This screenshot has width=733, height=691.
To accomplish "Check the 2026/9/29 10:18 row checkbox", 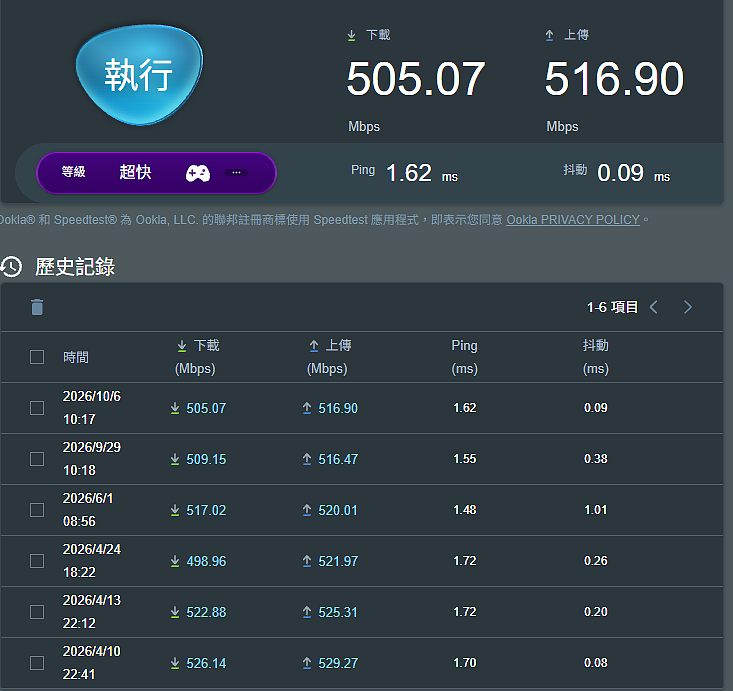I will [37, 459].
